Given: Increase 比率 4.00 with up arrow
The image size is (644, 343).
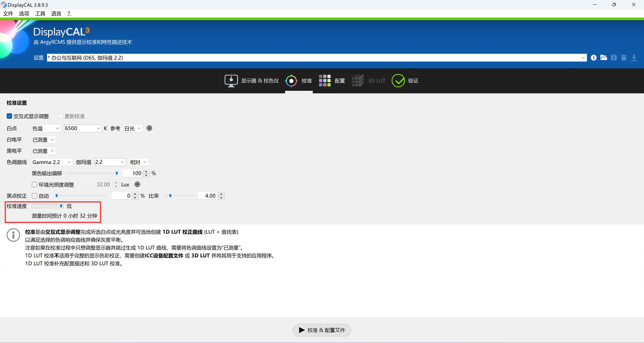Looking at the screenshot, I should 222,194.
